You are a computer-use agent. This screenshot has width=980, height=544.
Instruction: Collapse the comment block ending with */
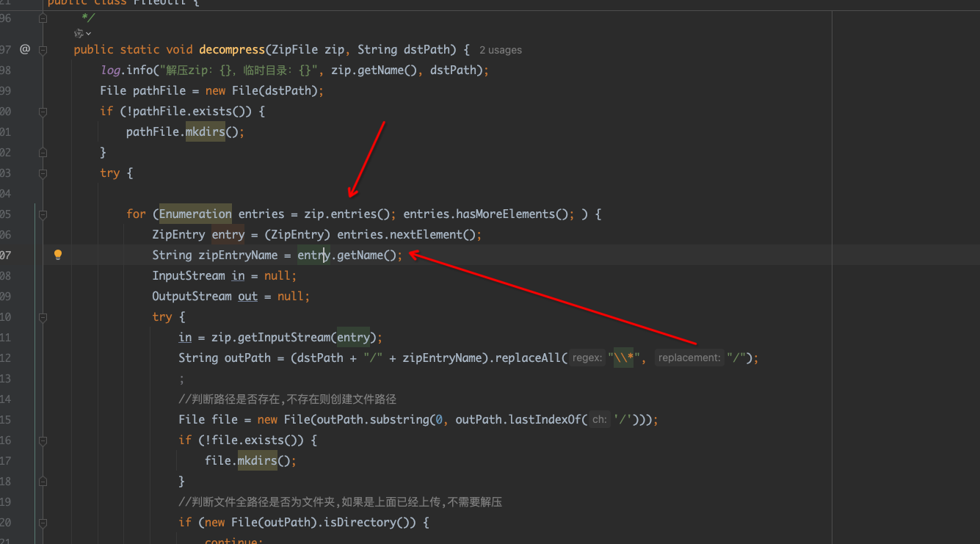click(43, 18)
